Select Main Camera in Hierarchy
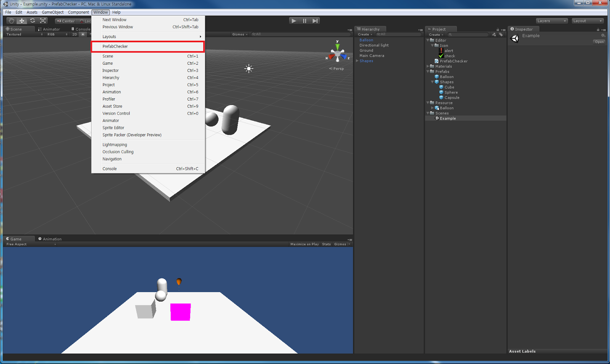610x364 pixels. (x=372, y=56)
